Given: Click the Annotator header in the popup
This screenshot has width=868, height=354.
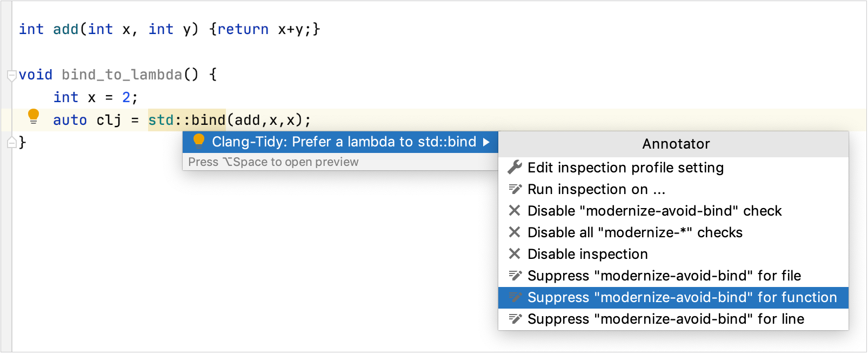Looking at the screenshot, I should tap(675, 143).
